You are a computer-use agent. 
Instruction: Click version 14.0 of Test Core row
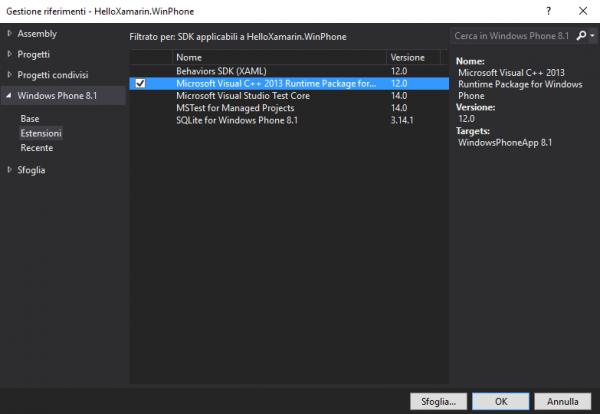(399, 96)
